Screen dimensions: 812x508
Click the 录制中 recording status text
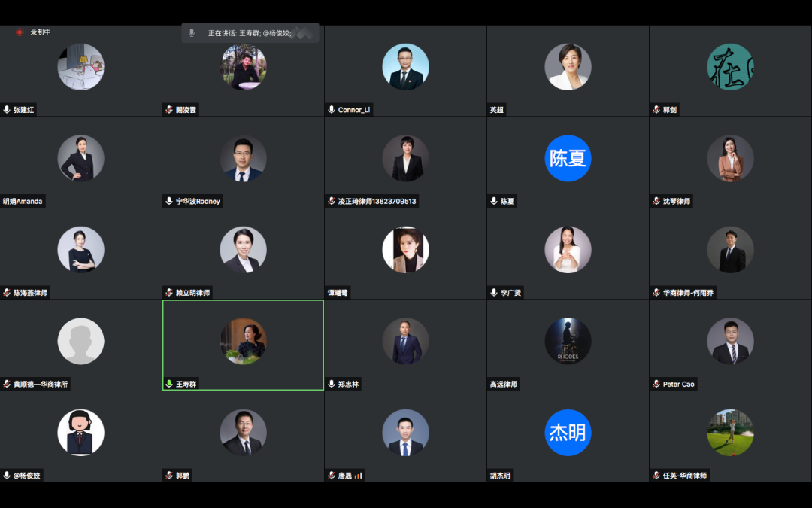pyautogui.click(x=41, y=32)
